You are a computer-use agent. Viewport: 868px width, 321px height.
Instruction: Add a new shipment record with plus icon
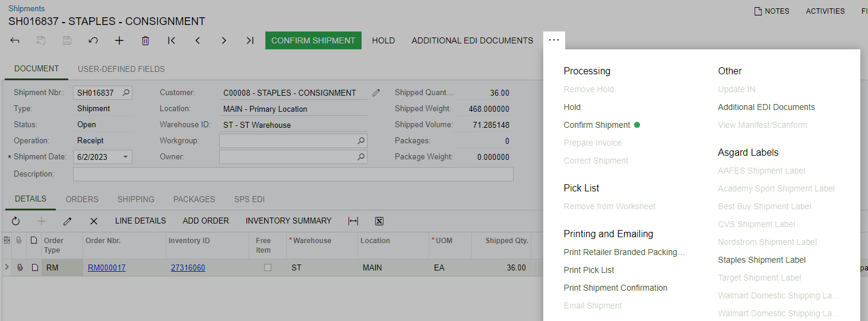(119, 40)
